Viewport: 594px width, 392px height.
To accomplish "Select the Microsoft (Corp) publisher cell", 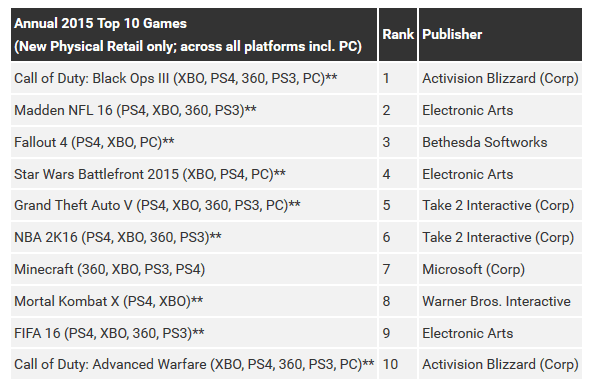I will coord(500,269).
